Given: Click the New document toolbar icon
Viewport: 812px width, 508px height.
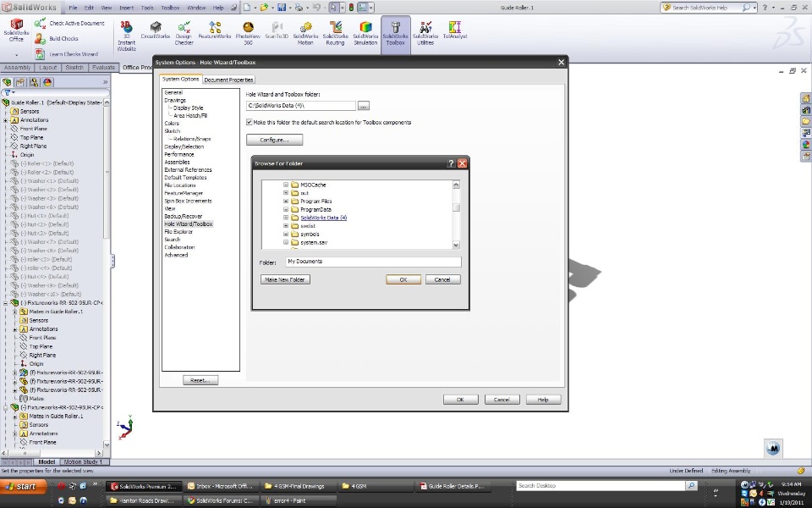Looking at the screenshot, I should pos(246,8).
